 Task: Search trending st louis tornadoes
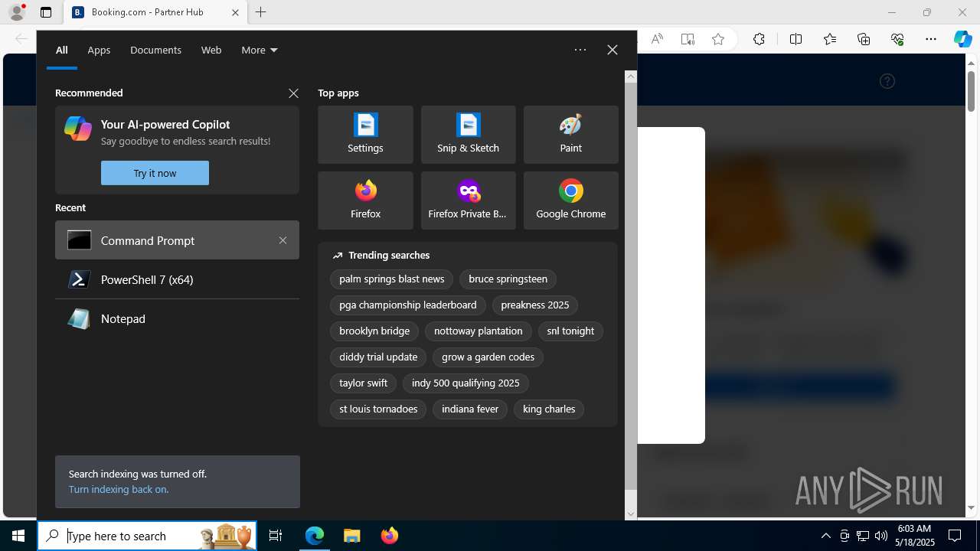[x=378, y=409]
